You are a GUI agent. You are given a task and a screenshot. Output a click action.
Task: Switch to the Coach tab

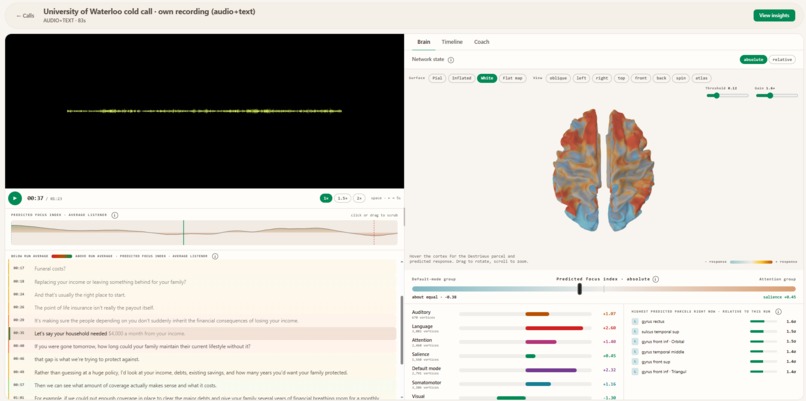pyautogui.click(x=482, y=42)
